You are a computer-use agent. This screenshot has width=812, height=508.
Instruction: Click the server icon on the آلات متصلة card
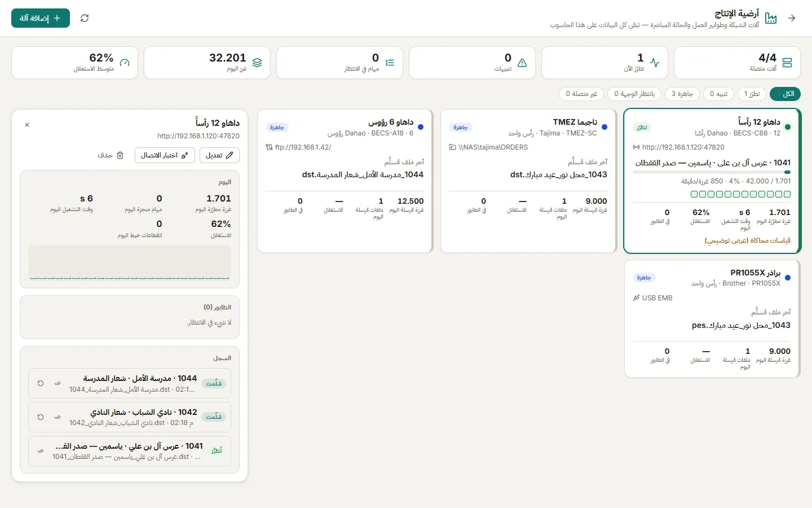coord(788,63)
